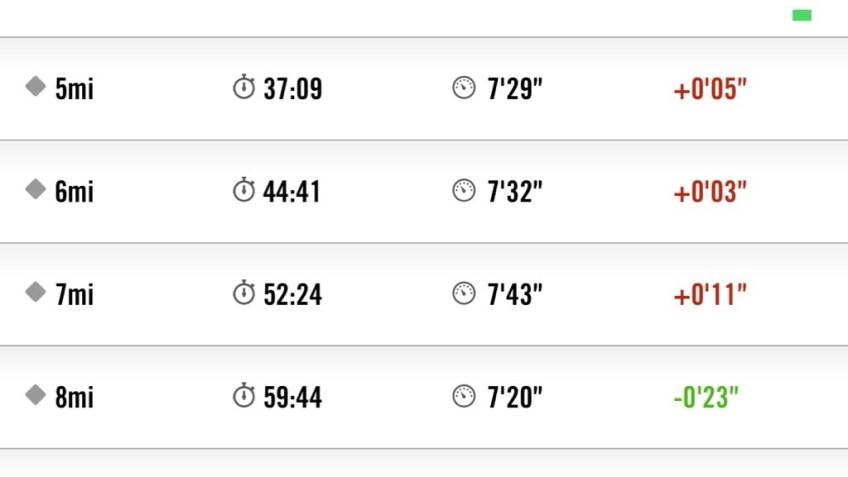The image size is (848, 477).
Task: Click the diamond marker beside 7mi
Action: coord(36,292)
